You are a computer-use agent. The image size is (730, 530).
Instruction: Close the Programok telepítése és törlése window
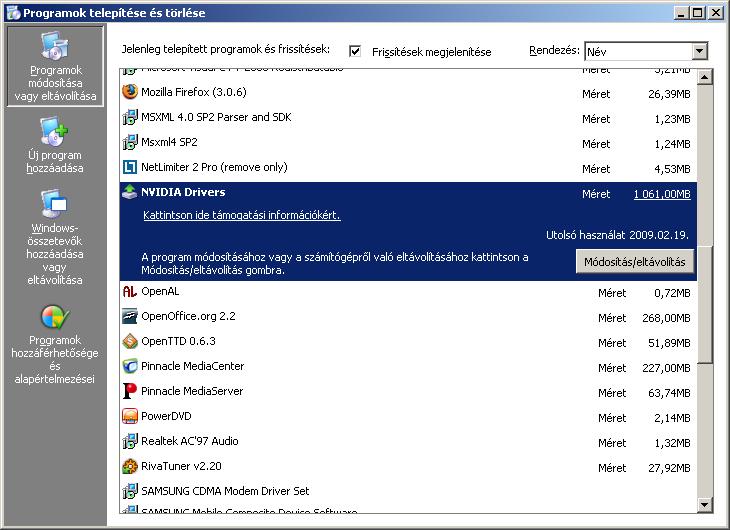click(716, 13)
